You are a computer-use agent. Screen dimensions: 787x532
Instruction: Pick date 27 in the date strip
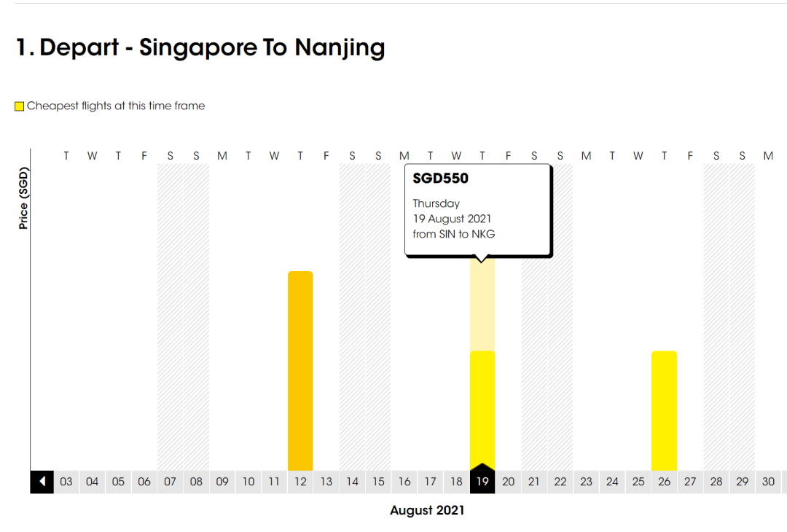[x=690, y=482]
